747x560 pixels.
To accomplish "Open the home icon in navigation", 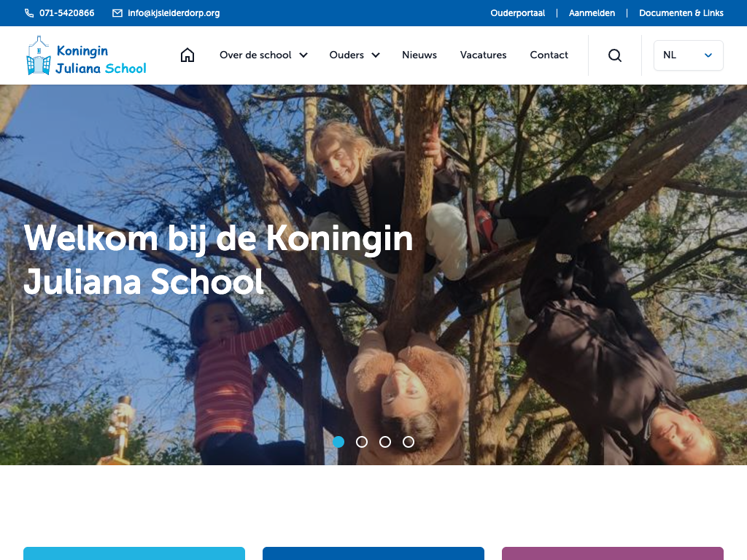I will click(x=187, y=55).
